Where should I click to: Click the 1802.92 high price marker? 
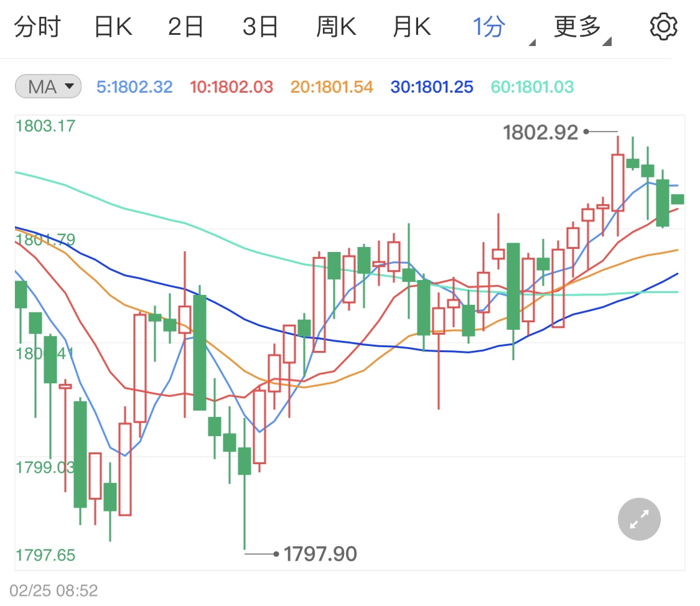pyautogui.click(x=541, y=132)
